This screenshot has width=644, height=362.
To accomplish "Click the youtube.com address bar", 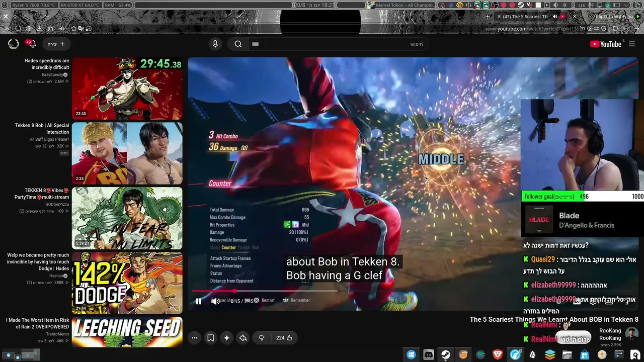I will pos(532,29).
